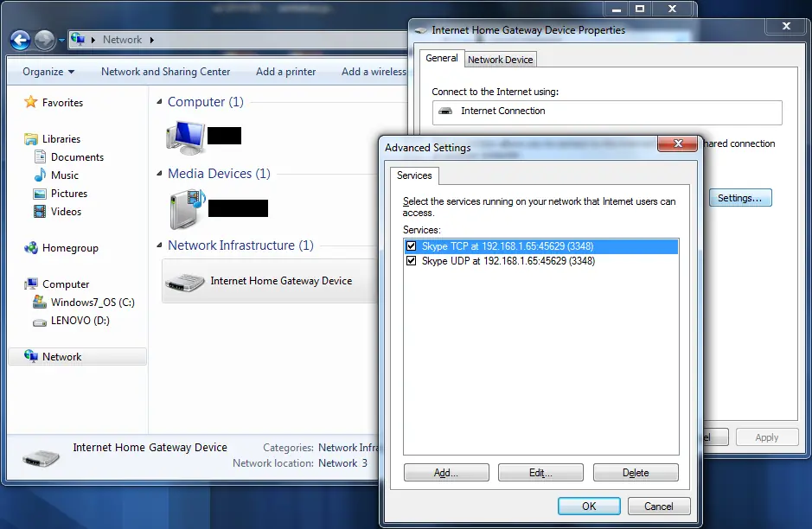Confirm Advanced Settings with OK

click(x=589, y=506)
